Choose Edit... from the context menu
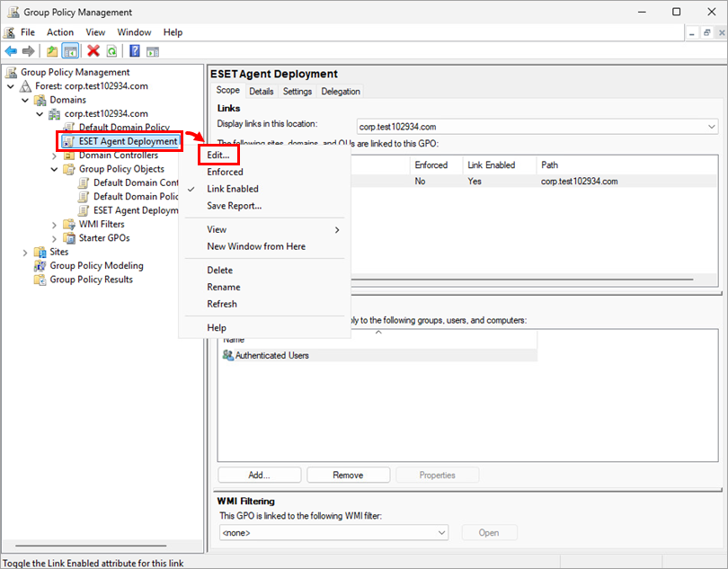The image size is (728, 569). tap(218, 156)
